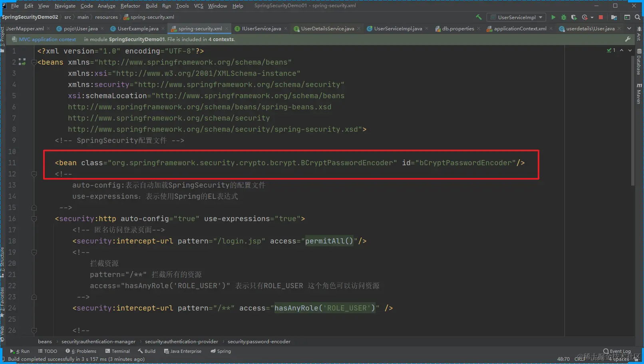Open the 6: Problems tool window
Viewport: 644px width, 364px height.
pyautogui.click(x=81, y=351)
